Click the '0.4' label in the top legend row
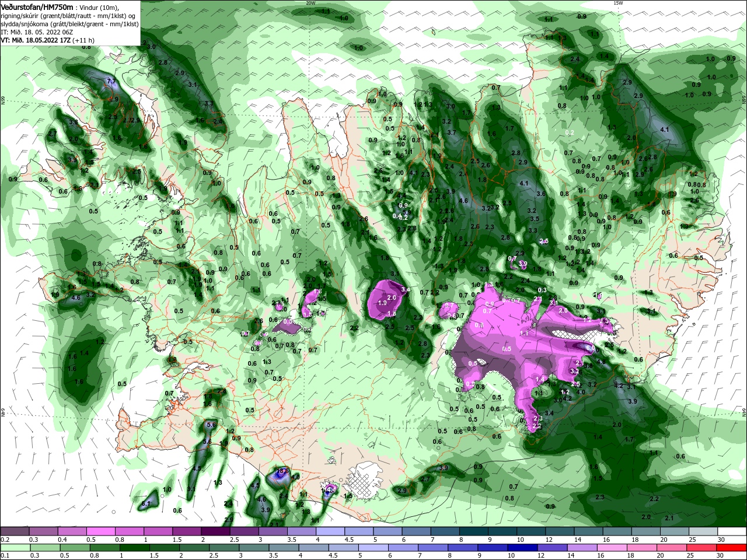 coord(62,540)
